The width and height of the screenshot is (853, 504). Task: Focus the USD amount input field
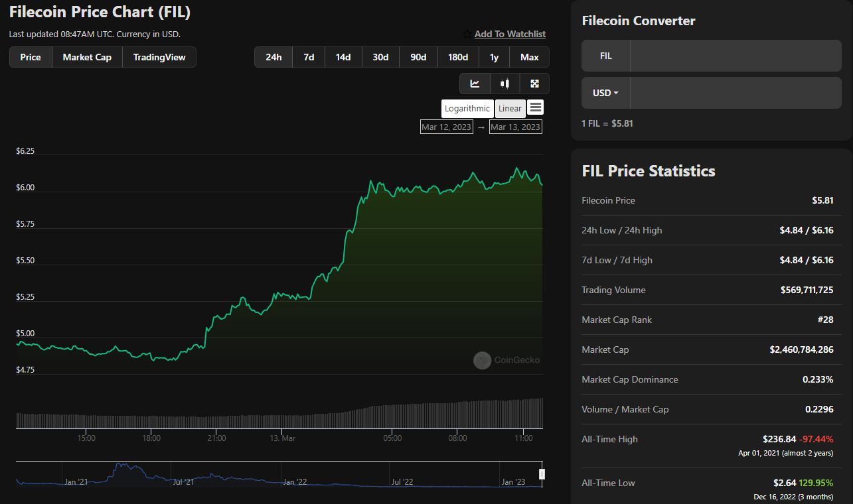click(736, 93)
